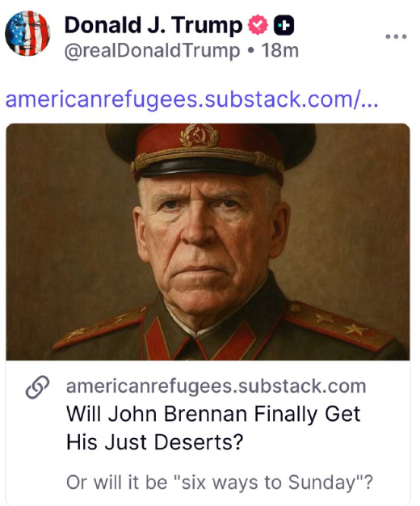The width and height of the screenshot is (420, 506).
Task: Click gray americanrefugees.substack.com domain in card
Action: coord(216,386)
